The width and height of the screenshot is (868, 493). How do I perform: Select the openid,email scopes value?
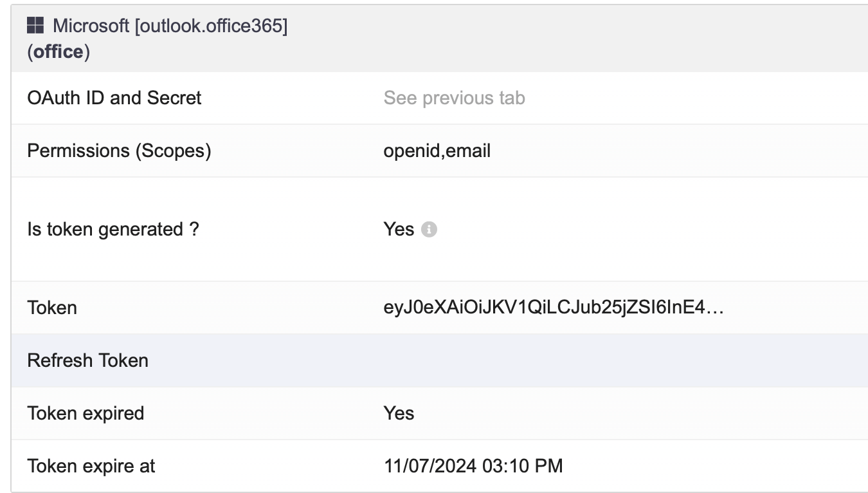(437, 151)
